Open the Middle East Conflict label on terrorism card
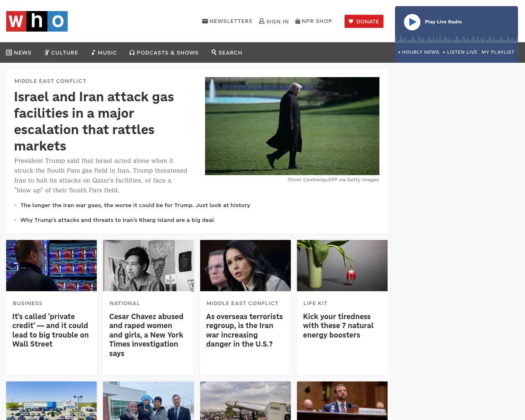Viewport: 525px width, 420px height. click(242, 303)
